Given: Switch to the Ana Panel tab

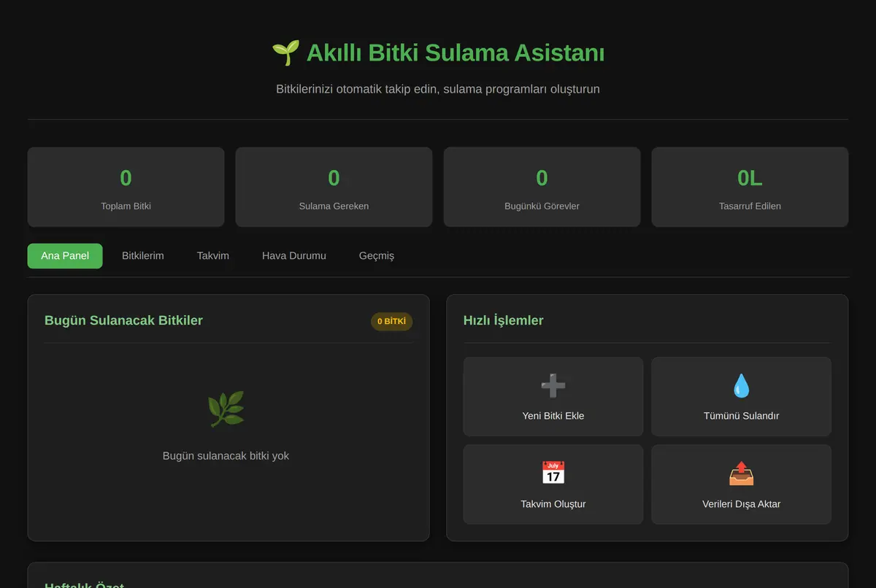Looking at the screenshot, I should coord(65,256).
